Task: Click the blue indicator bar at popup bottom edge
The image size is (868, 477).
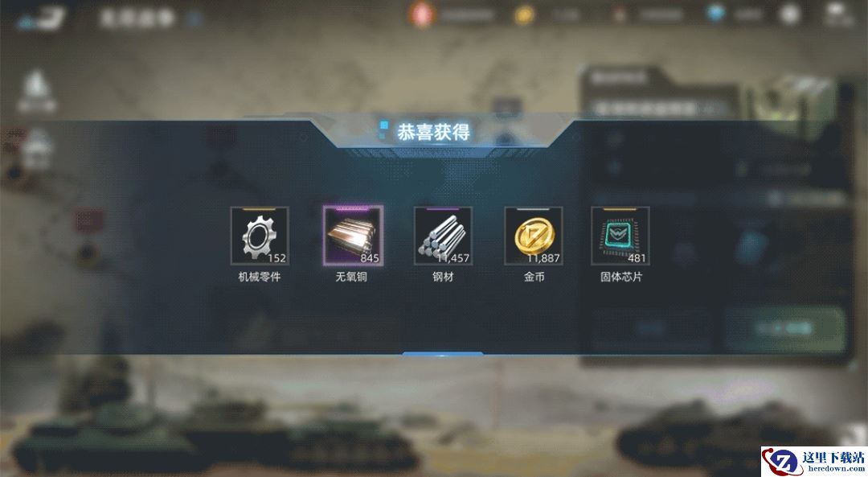Action: pyautogui.click(x=442, y=353)
